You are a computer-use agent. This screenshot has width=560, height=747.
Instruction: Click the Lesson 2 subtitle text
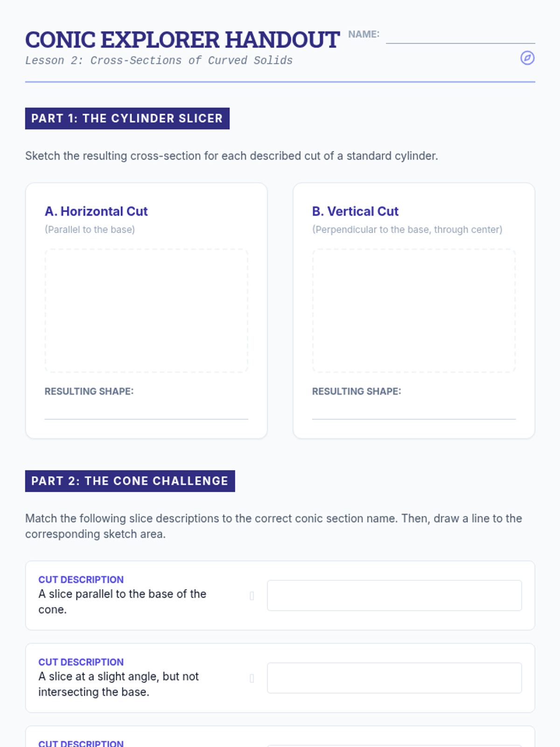(159, 61)
